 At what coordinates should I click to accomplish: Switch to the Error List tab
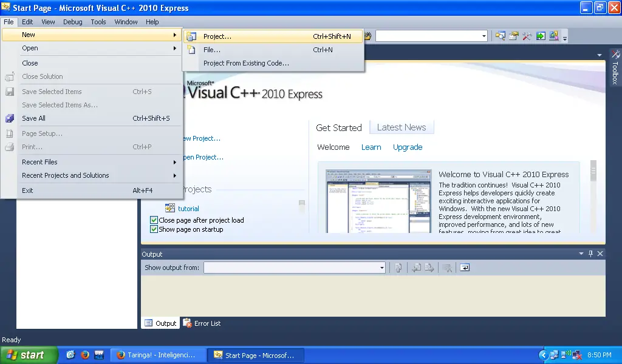coord(202,323)
